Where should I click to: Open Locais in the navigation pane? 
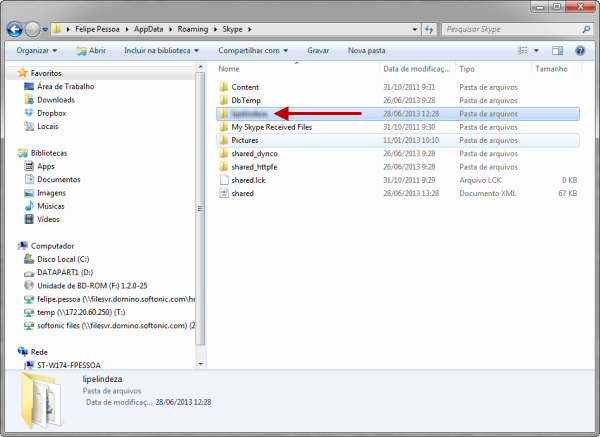(48, 126)
